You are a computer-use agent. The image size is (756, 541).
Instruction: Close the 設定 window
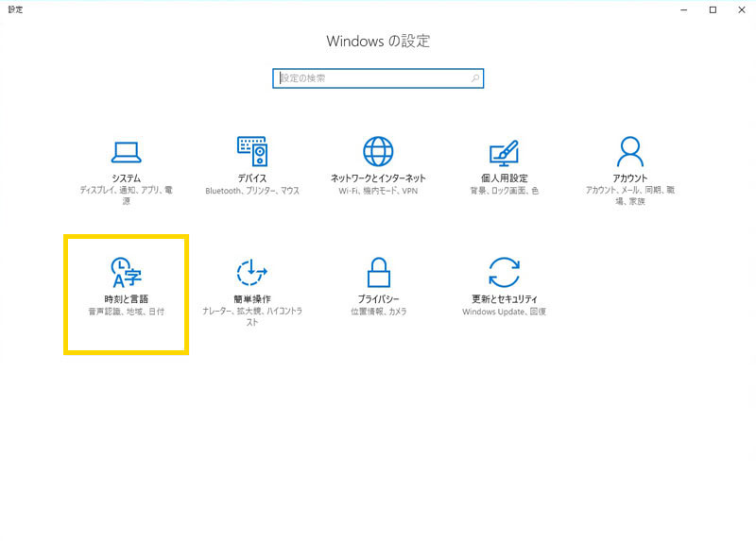tap(742, 9)
